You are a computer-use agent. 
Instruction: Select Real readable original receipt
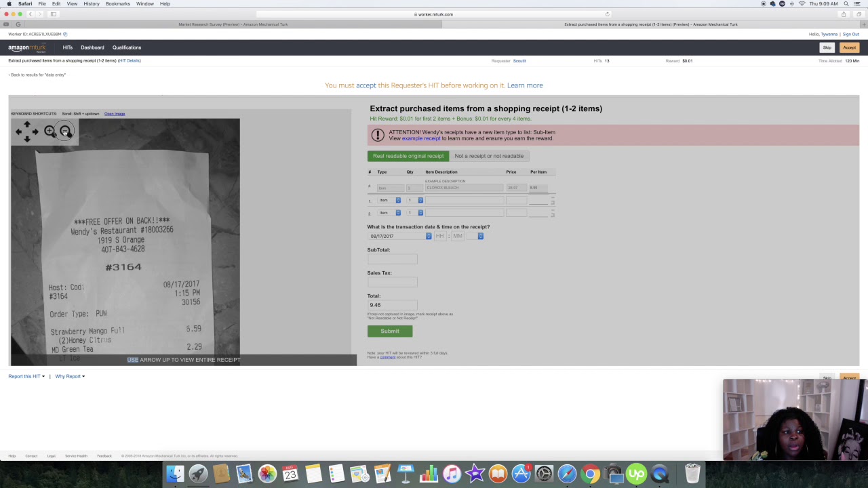point(408,156)
